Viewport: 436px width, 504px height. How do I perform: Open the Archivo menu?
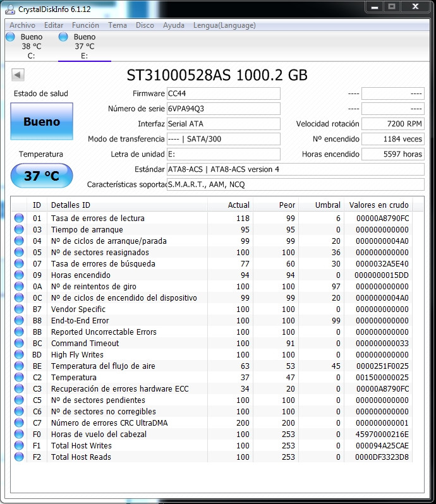22,25
